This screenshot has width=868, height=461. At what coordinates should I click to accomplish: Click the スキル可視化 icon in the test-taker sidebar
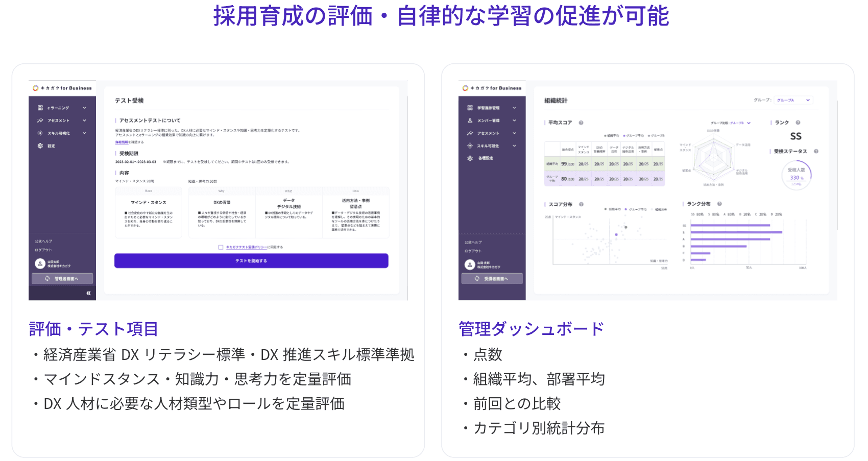pyautogui.click(x=40, y=133)
